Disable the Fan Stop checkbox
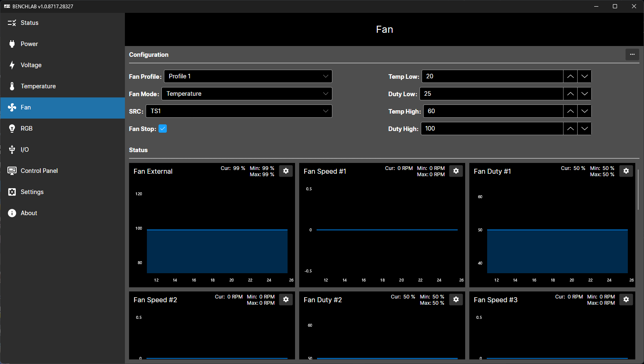Viewport: 644px width, 364px height. pos(163,129)
